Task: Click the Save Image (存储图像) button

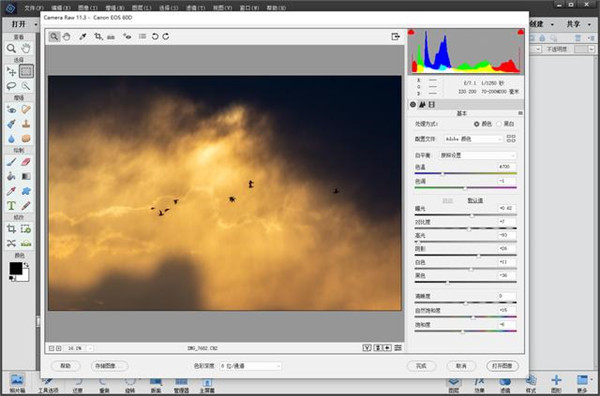Action: click(109, 366)
